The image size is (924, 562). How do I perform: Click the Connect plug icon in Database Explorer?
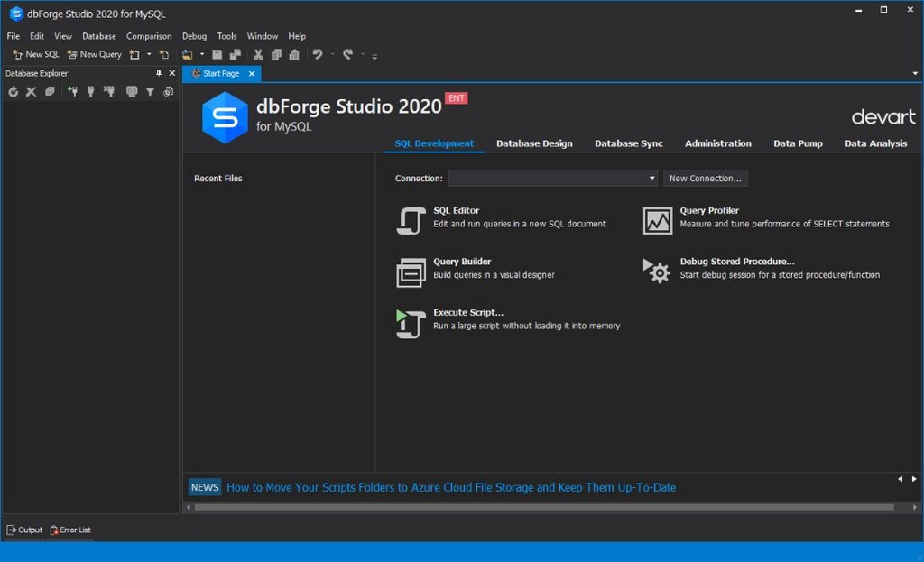coord(91,91)
